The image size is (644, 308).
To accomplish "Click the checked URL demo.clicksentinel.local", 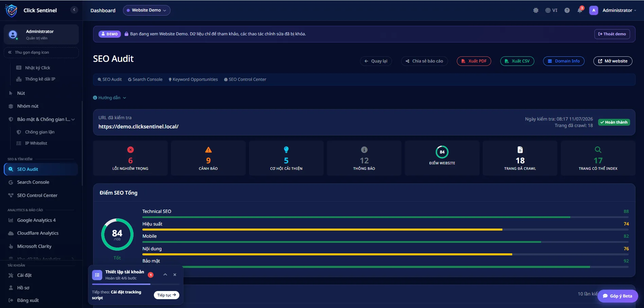I will 138,127.
